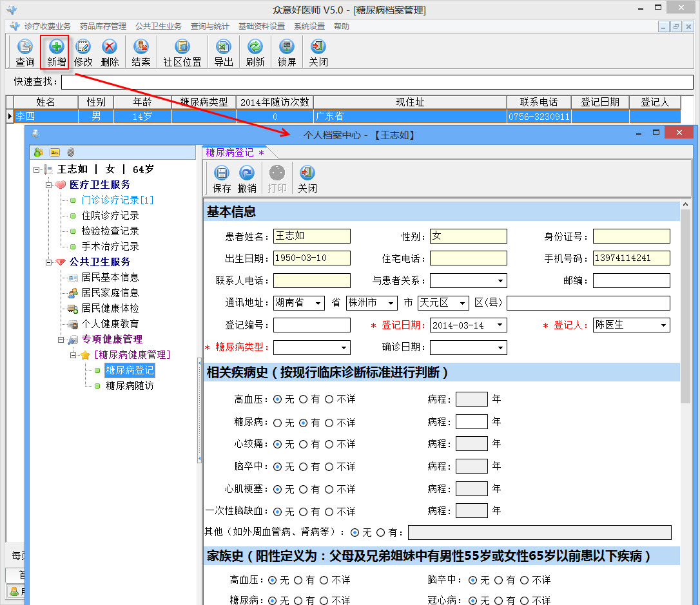
Task: Switch to the 糖尿病登记 tab
Action: coord(235,153)
